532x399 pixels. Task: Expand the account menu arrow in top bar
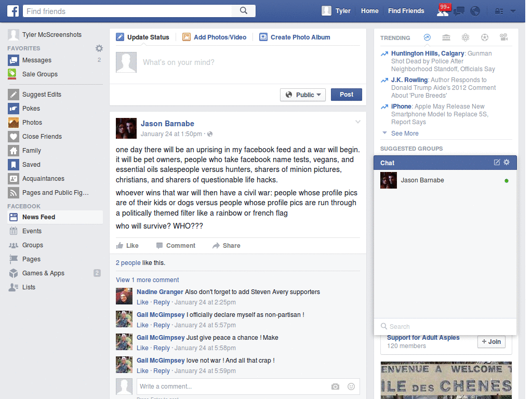coord(513,11)
